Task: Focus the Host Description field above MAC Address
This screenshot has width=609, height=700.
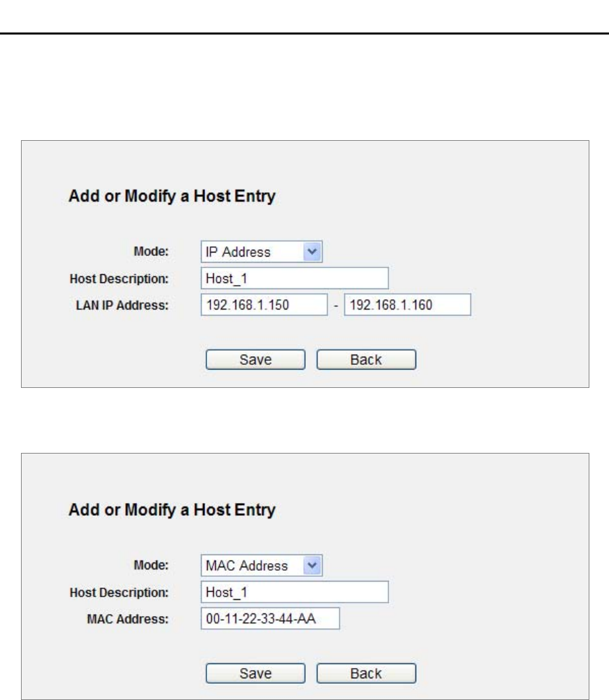Action: click(x=294, y=592)
